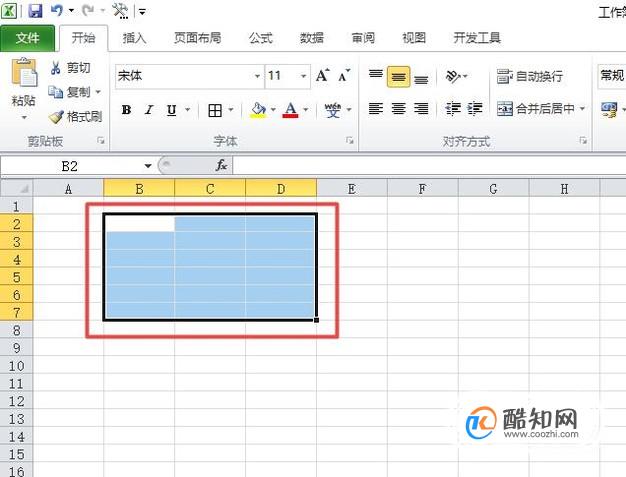Select the Format Painter brush

56,117
